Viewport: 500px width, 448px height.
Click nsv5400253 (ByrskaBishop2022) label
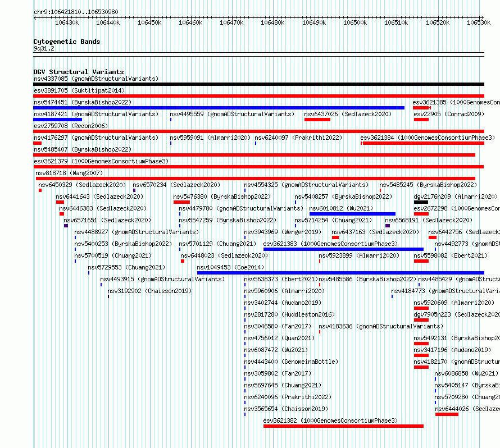[x=123, y=244]
